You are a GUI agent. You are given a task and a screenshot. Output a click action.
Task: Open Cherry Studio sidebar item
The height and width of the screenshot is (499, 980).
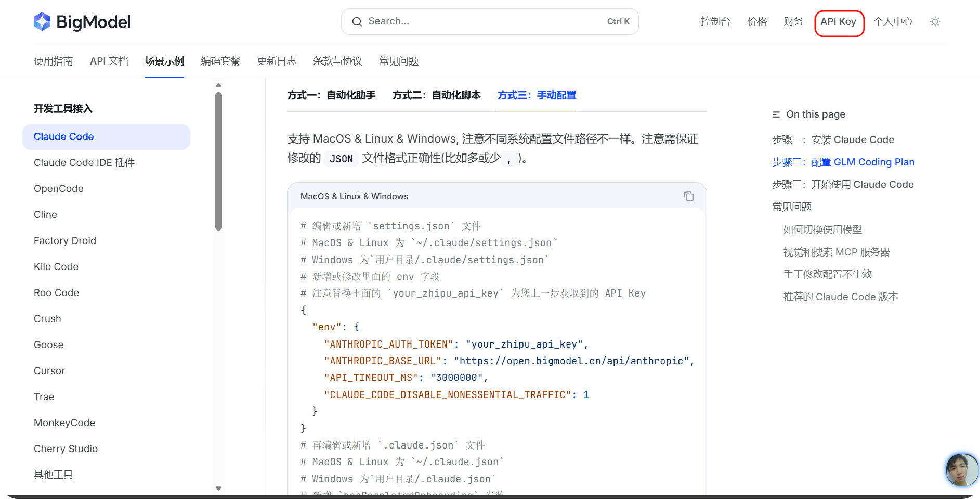coord(66,449)
